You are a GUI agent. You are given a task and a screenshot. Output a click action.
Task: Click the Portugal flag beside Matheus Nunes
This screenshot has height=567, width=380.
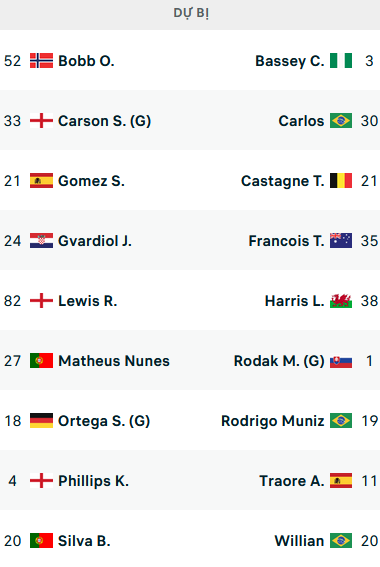41,361
